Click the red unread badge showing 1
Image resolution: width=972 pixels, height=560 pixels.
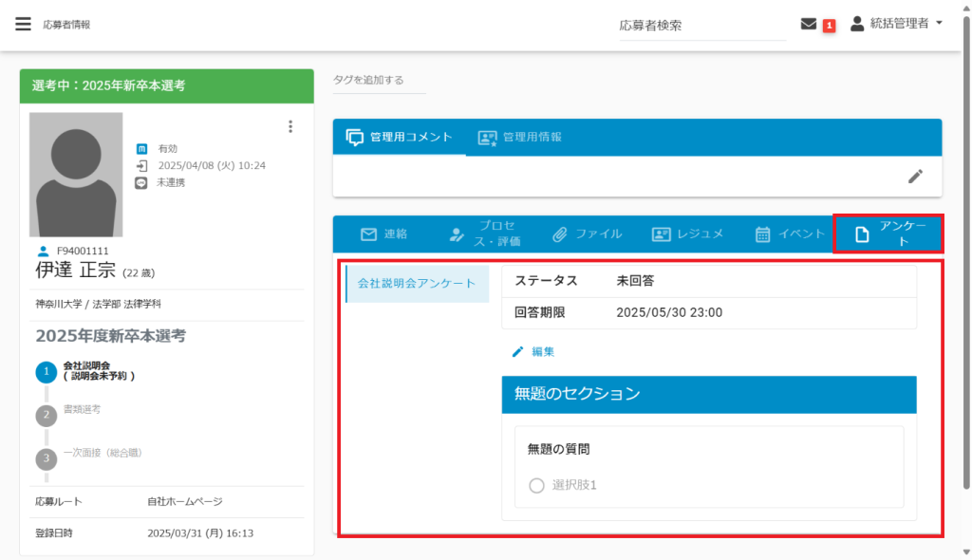point(829,26)
